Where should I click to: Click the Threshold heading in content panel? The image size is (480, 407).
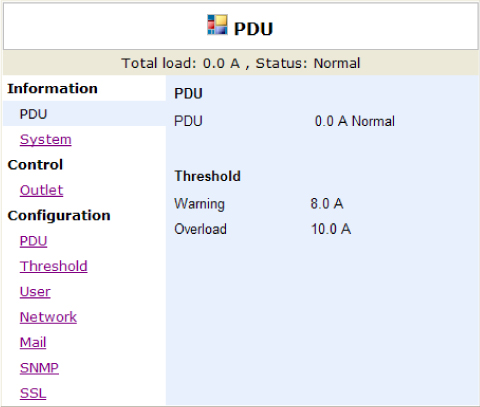(207, 176)
